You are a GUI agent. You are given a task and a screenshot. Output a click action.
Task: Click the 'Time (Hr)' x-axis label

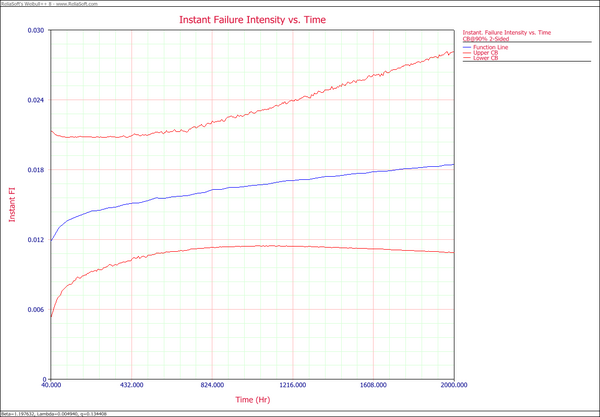[251, 399]
